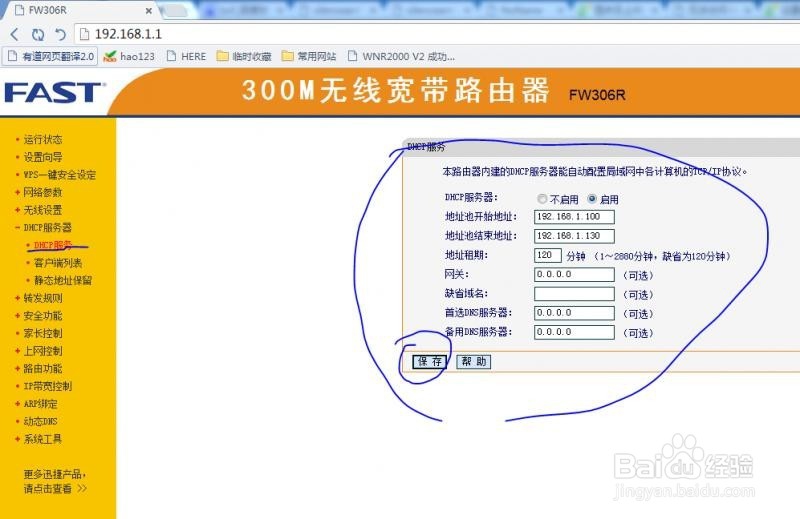This screenshot has height=519, width=800.
Task: Open the 有道网页翻译2.0 bookmark
Action: 51,56
